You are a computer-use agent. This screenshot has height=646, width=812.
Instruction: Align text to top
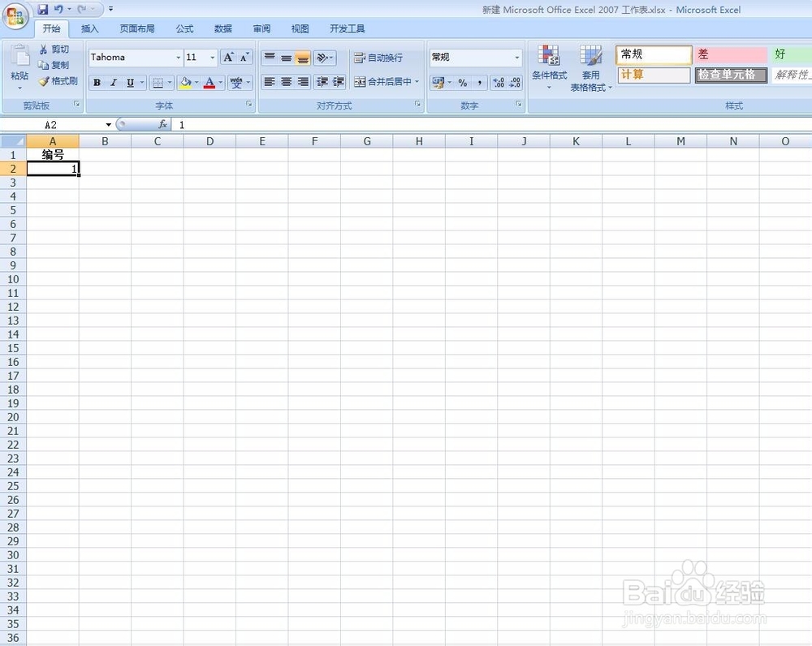point(270,58)
